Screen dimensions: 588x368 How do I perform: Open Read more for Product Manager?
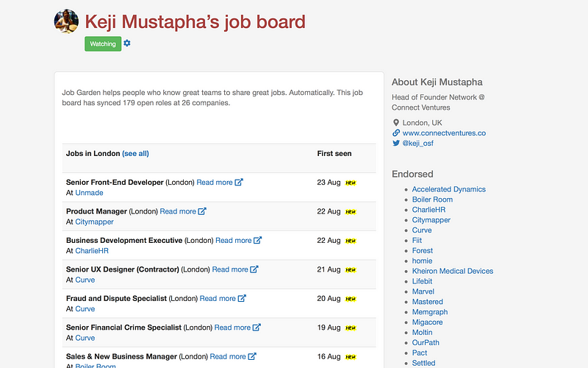point(178,211)
